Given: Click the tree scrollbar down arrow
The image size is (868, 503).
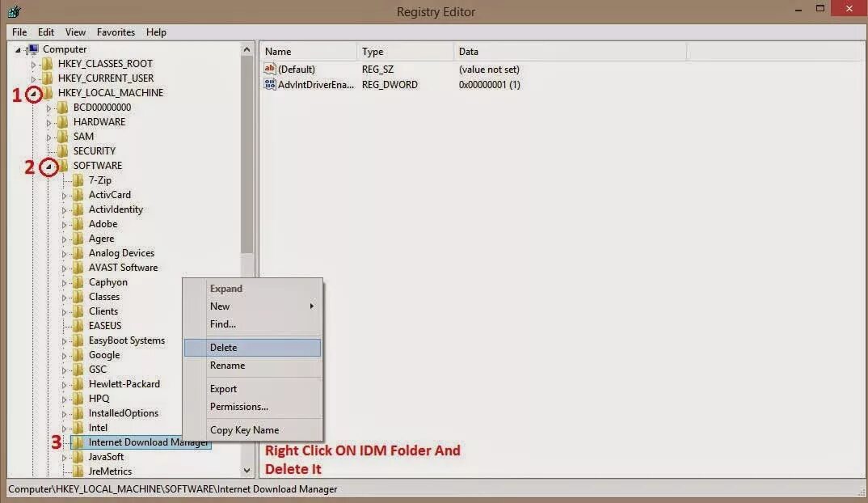Looking at the screenshot, I should [x=246, y=471].
